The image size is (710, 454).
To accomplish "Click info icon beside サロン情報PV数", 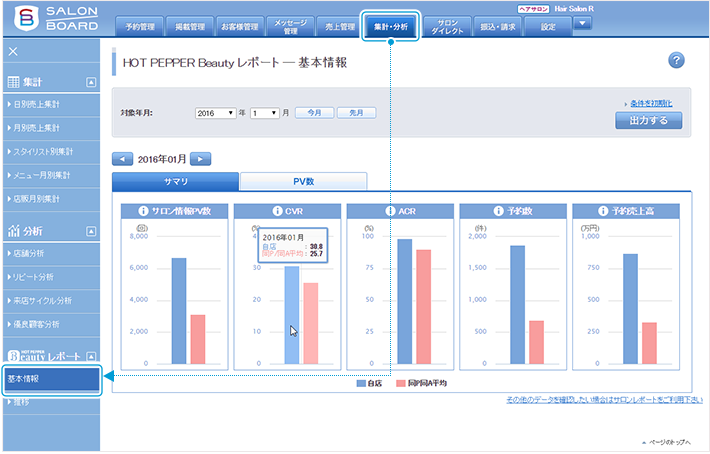I will 141,212.
